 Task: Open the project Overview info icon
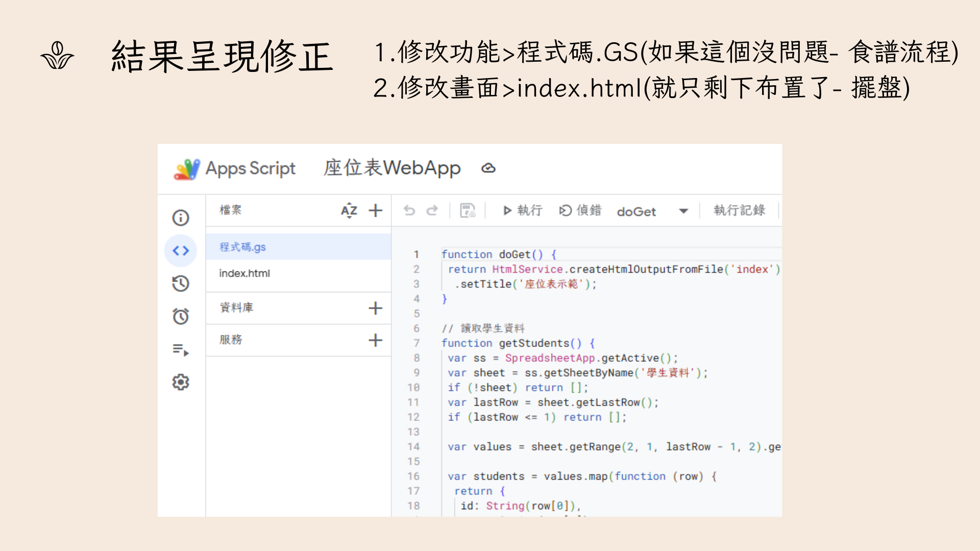coord(181,218)
